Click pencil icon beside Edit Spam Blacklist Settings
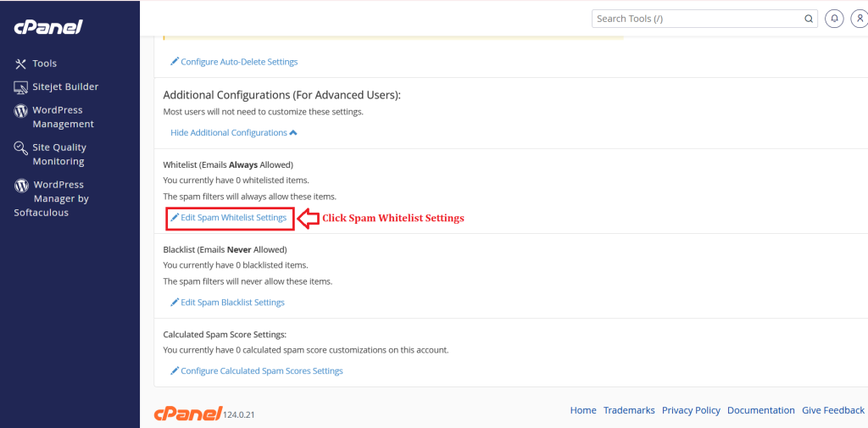Image resolution: width=868 pixels, height=428 pixels. click(x=175, y=303)
